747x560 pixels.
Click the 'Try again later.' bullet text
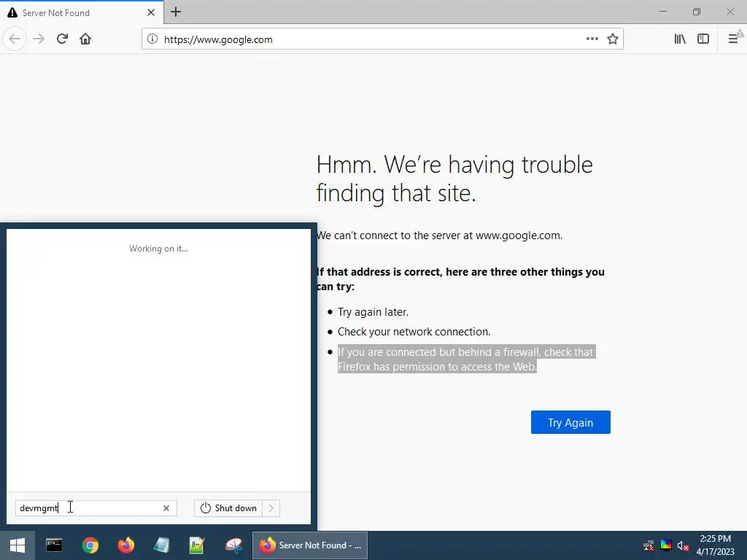coord(373,312)
